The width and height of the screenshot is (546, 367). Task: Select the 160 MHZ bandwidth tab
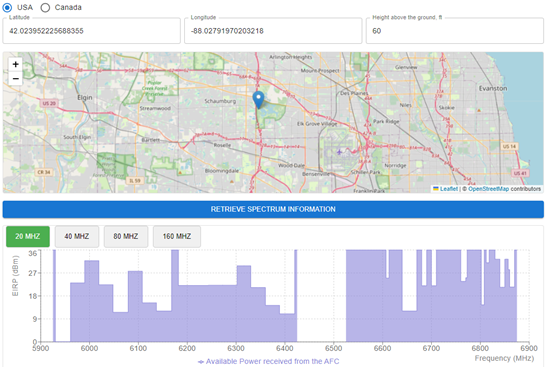(x=177, y=236)
